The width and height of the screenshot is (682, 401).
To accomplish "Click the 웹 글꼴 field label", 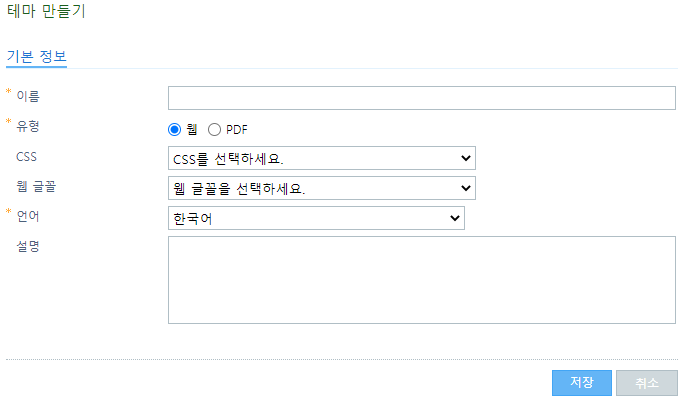I will pos(36,187).
